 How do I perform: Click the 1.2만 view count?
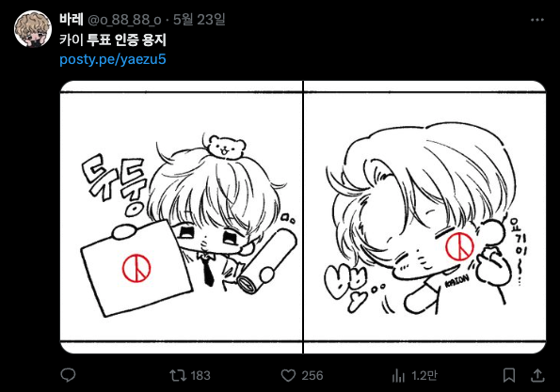[424, 376]
